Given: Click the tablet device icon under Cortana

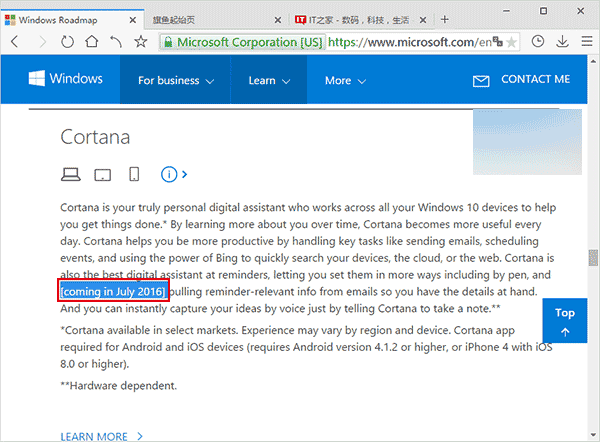Looking at the screenshot, I should point(103,175).
